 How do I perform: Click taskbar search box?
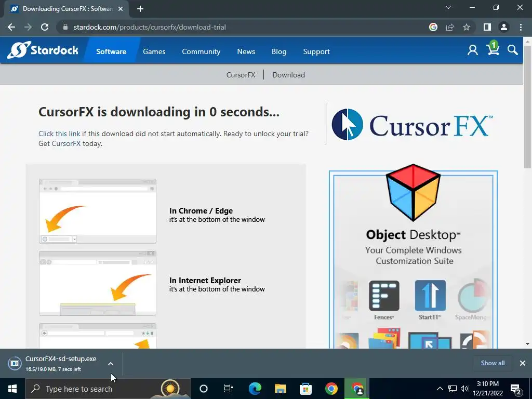[108, 389]
